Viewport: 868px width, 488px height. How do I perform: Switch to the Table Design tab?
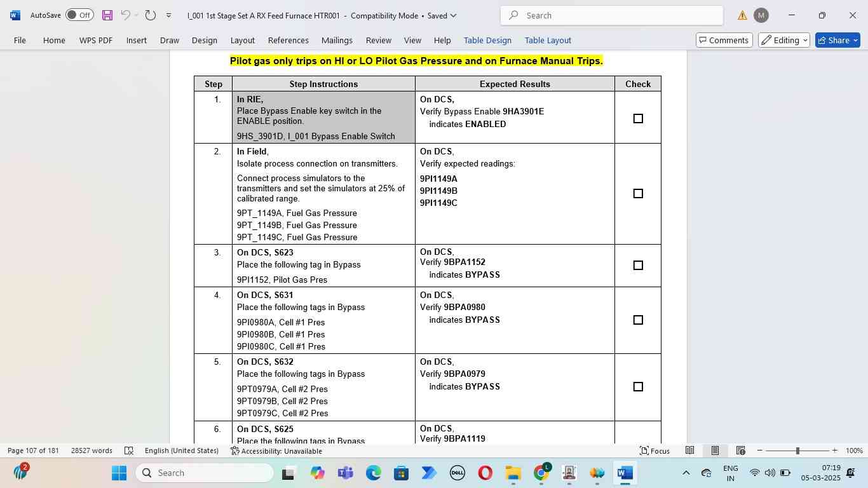(x=487, y=40)
